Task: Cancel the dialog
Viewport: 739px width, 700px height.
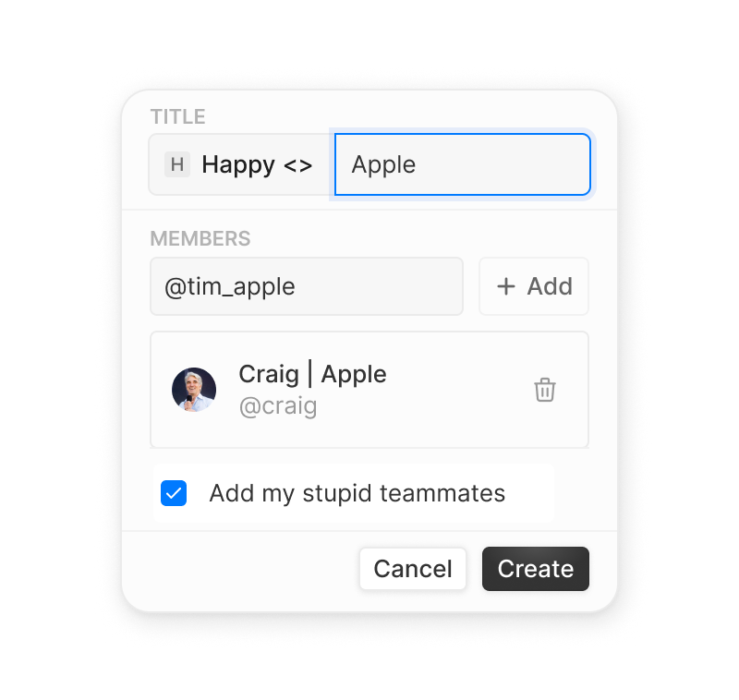Action: click(x=413, y=569)
